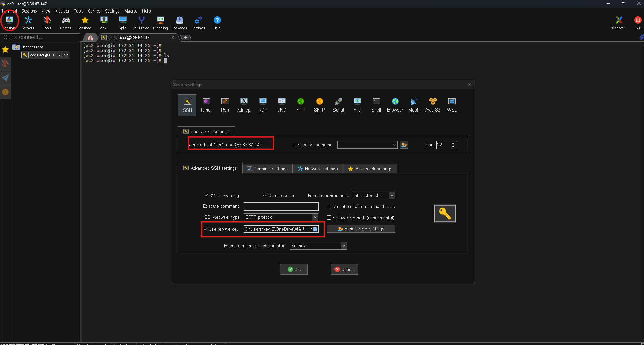Viewport: 644px width, 345px height.
Task: Pick the Aws S3 session icon
Action: (x=433, y=105)
